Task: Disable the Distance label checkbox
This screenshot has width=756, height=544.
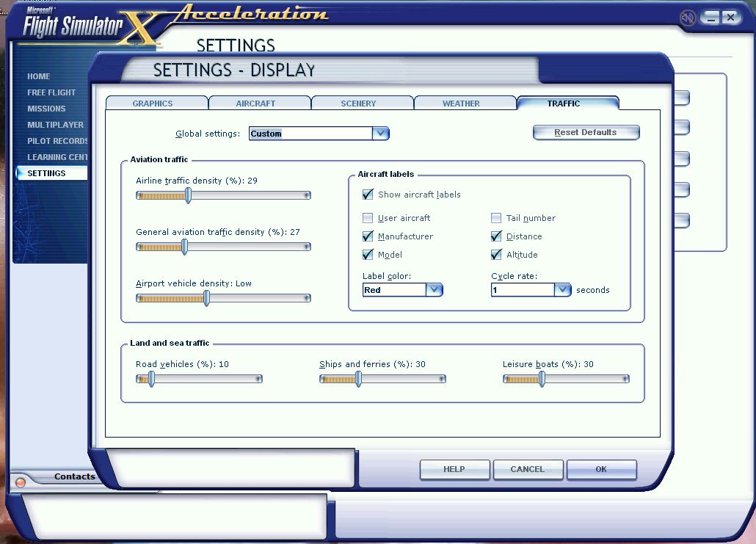Action: (497, 236)
